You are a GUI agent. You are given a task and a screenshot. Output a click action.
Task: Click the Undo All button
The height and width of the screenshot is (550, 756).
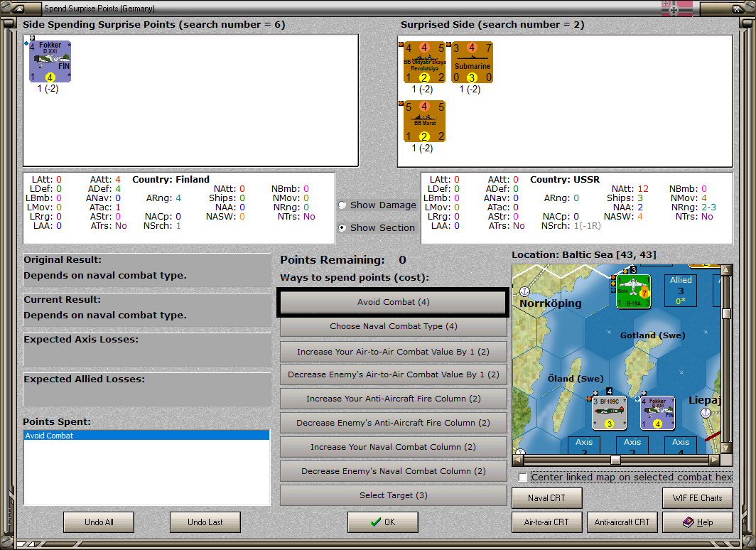pos(99,522)
